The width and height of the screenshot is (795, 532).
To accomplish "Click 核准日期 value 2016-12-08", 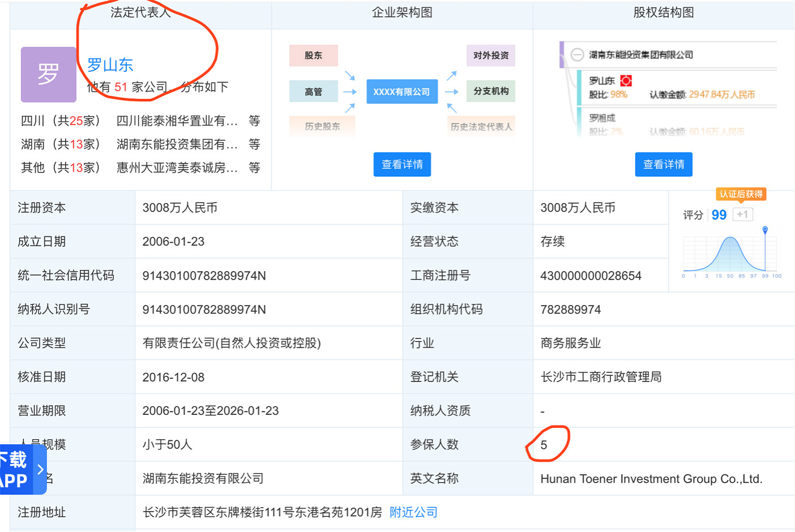I will coord(173,377).
